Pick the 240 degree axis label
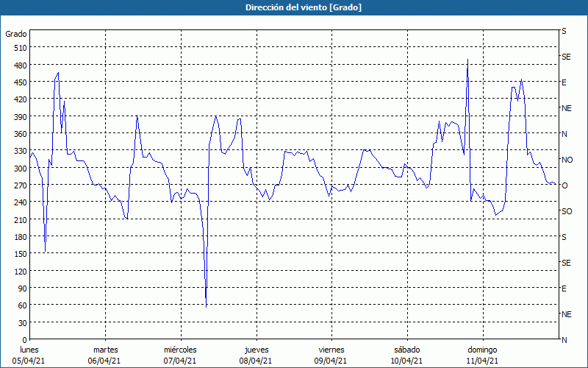The width and height of the screenshot is (588, 368). point(21,202)
